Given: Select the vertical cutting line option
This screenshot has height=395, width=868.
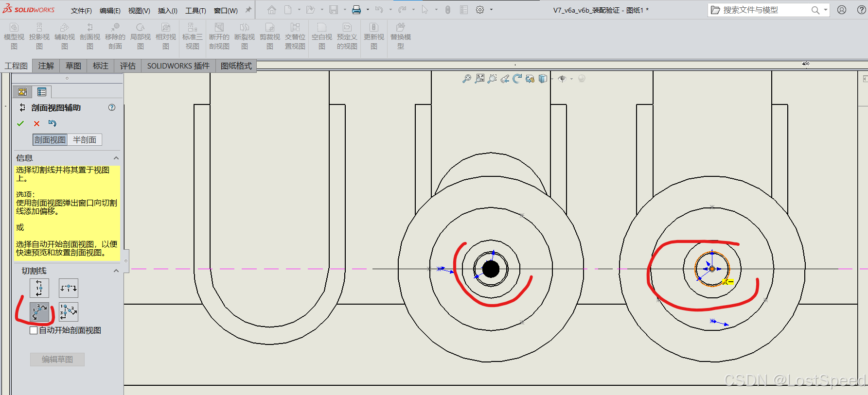Looking at the screenshot, I should (39, 288).
